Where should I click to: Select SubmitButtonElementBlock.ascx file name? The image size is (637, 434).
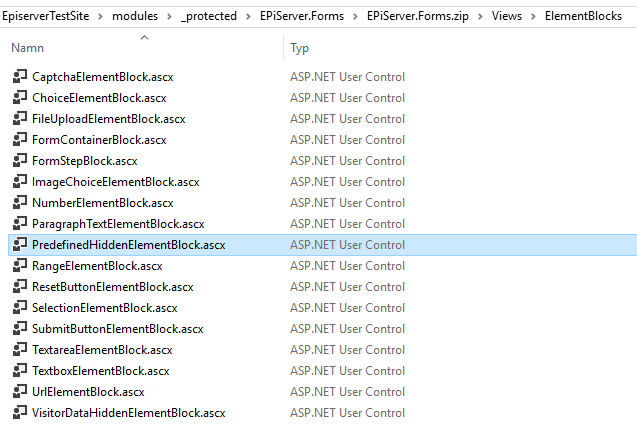point(118,329)
